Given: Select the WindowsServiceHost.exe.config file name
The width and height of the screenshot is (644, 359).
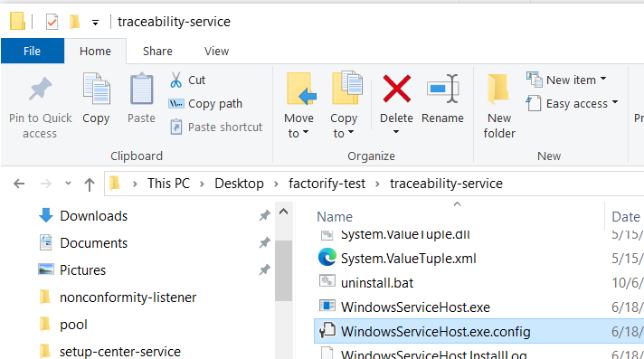Looking at the screenshot, I should click(x=435, y=332).
